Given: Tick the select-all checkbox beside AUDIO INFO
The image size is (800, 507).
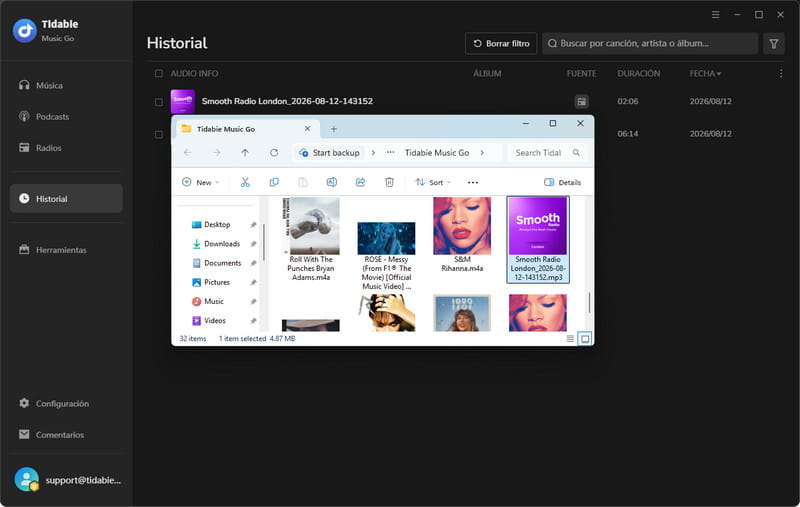Looking at the screenshot, I should click(159, 73).
